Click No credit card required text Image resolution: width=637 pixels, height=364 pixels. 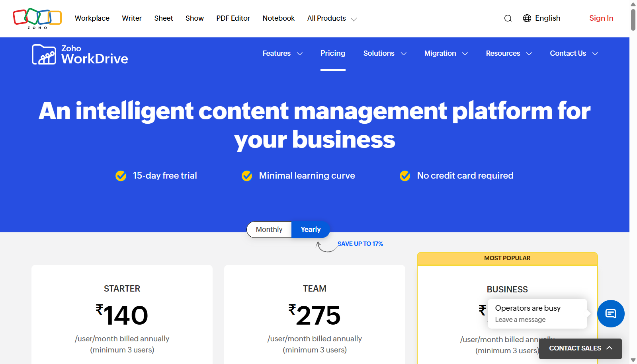[465, 176]
